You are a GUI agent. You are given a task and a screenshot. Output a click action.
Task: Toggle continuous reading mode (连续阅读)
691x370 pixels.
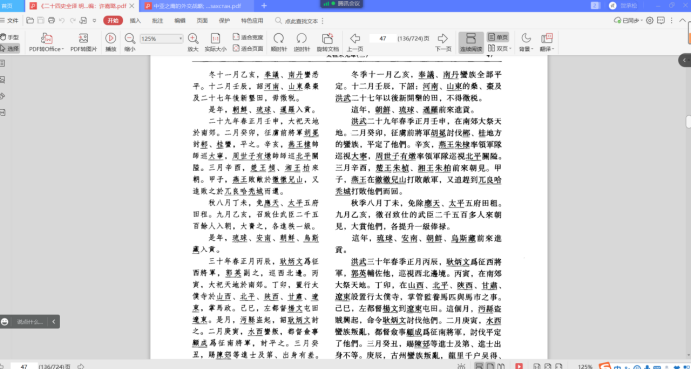tap(471, 42)
